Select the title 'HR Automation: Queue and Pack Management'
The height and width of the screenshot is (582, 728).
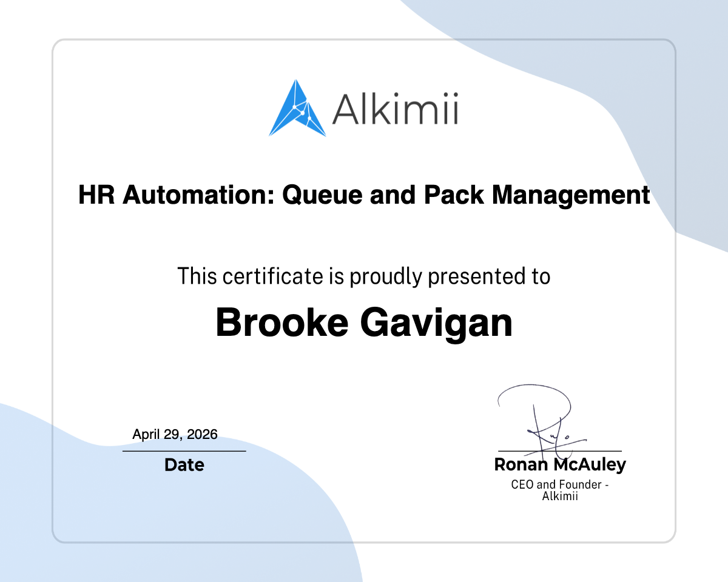coord(364,195)
